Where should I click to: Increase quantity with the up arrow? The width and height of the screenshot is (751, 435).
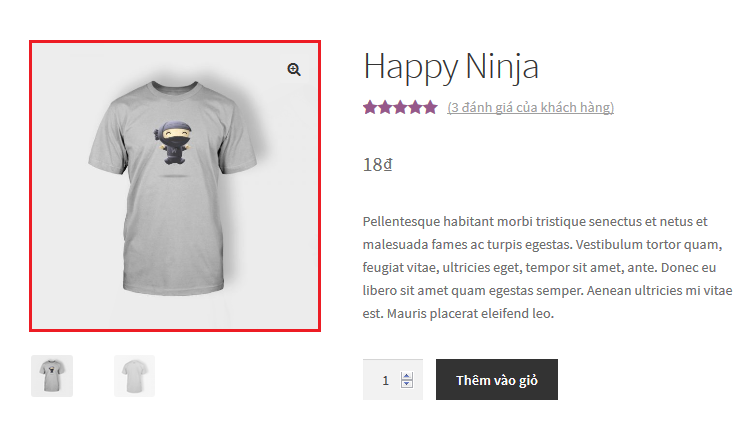point(407,376)
